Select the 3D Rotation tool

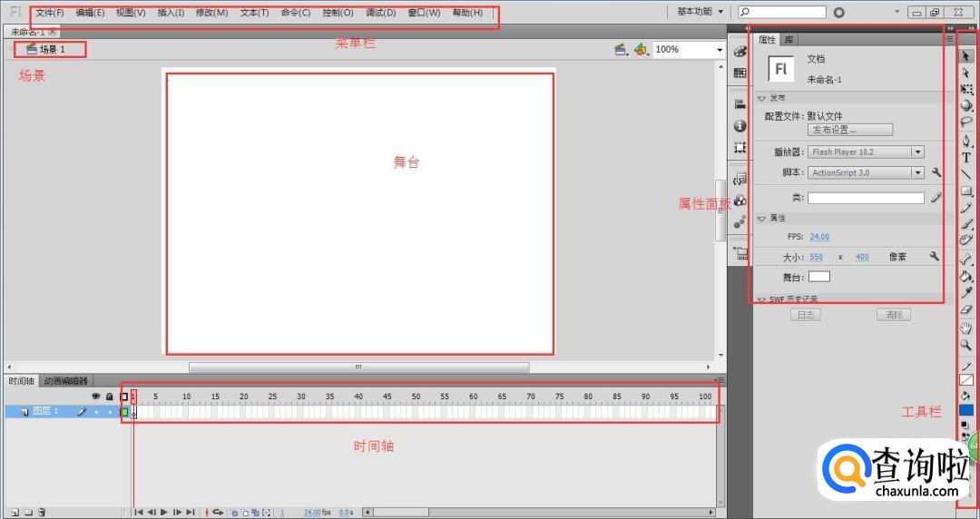click(x=966, y=105)
